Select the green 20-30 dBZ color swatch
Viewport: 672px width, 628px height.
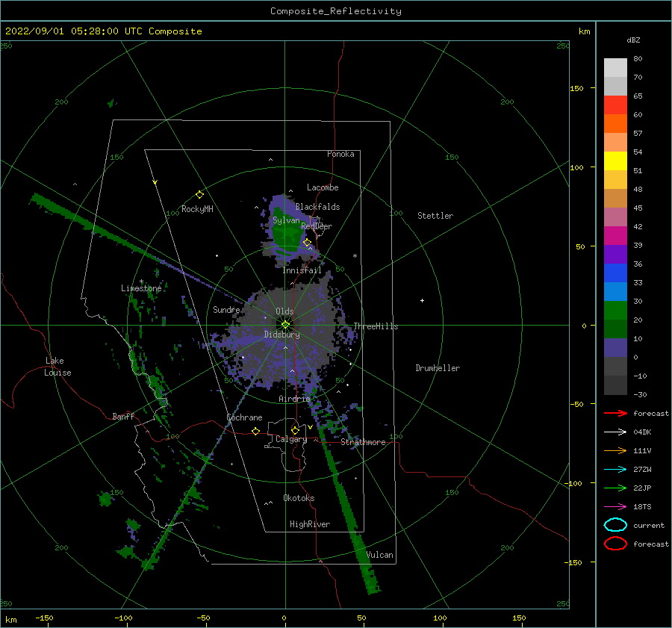tap(615, 311)
